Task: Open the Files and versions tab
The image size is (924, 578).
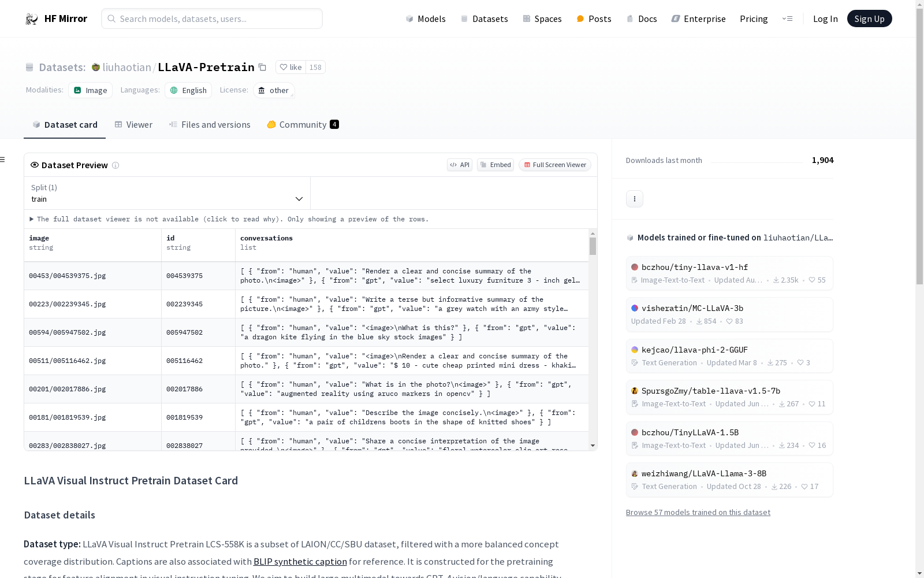Action: coord(210,125)
